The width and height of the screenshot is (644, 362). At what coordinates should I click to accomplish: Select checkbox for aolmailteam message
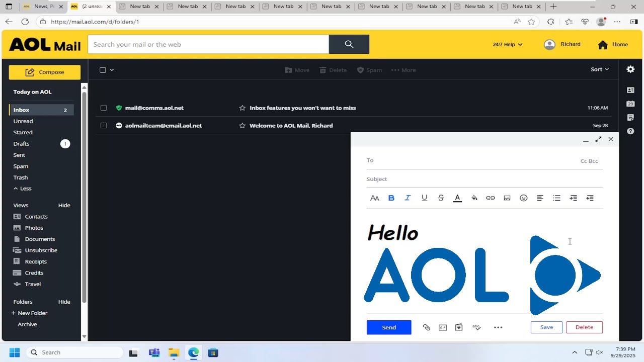point(104,125)
